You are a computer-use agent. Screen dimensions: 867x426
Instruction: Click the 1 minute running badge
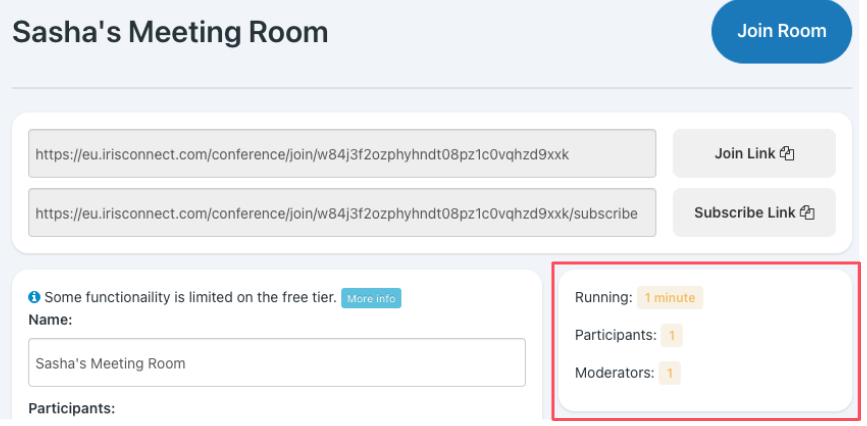670,297
